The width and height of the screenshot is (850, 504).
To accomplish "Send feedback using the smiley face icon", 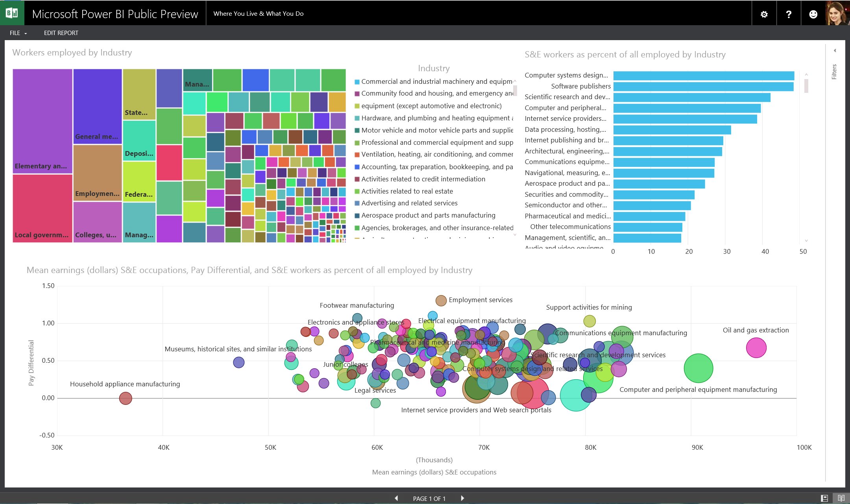I will coord(813,13).
